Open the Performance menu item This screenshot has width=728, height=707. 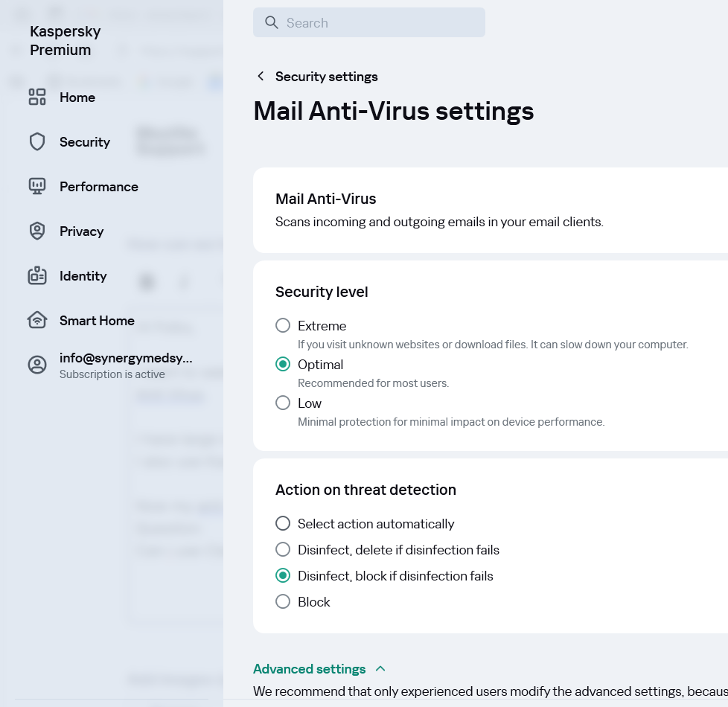pyautogui.click(x=98, y=187)
